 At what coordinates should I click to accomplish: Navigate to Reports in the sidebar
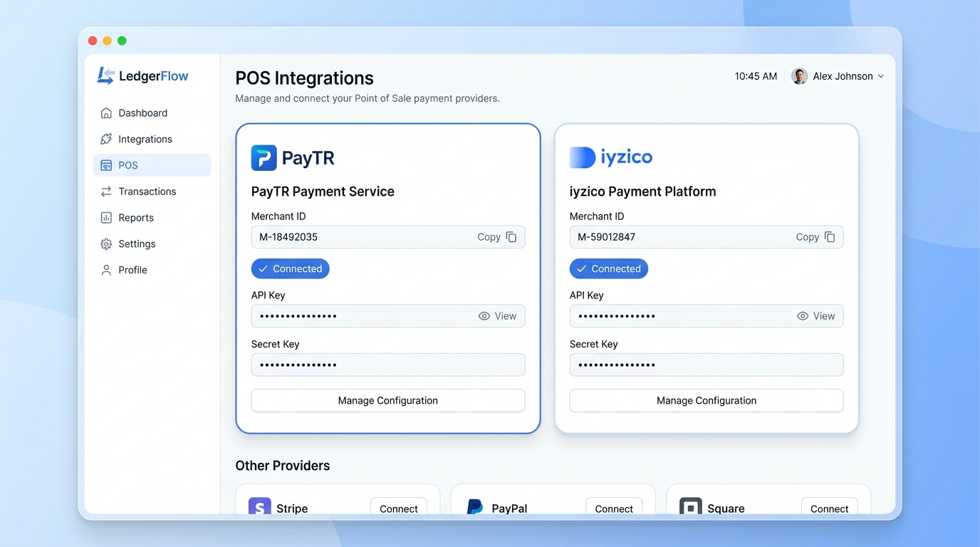(152, 218)
